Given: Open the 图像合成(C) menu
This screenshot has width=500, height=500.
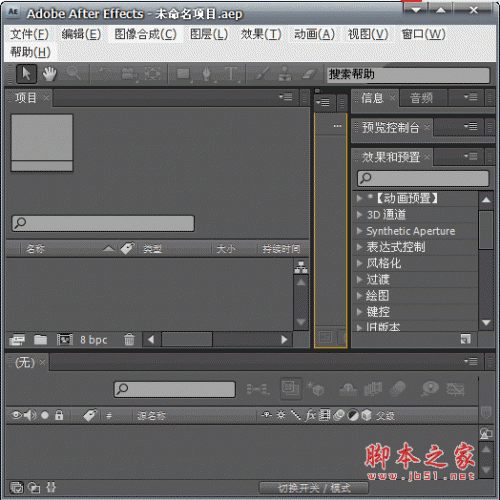Looking at the screenshot, I should click(145, 34).
